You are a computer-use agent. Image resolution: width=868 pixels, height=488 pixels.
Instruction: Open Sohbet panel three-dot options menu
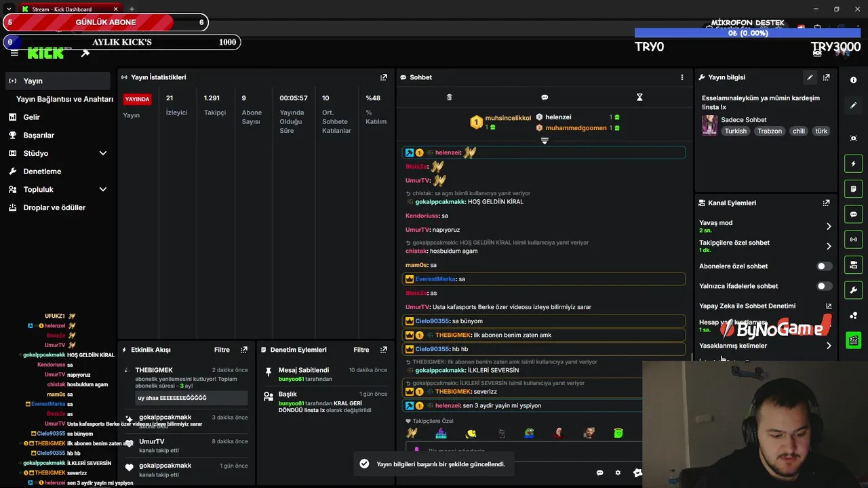click(682, 77)
